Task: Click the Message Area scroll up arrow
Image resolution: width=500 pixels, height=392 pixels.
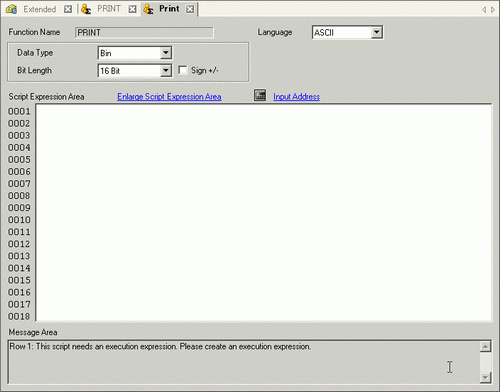Action: [486, 347]
